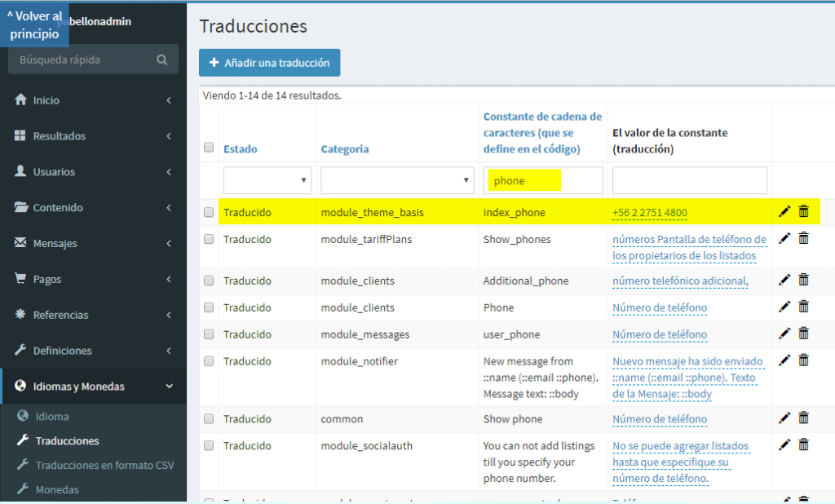Delete the index_phone translation with trash icon

coord(803,212)
